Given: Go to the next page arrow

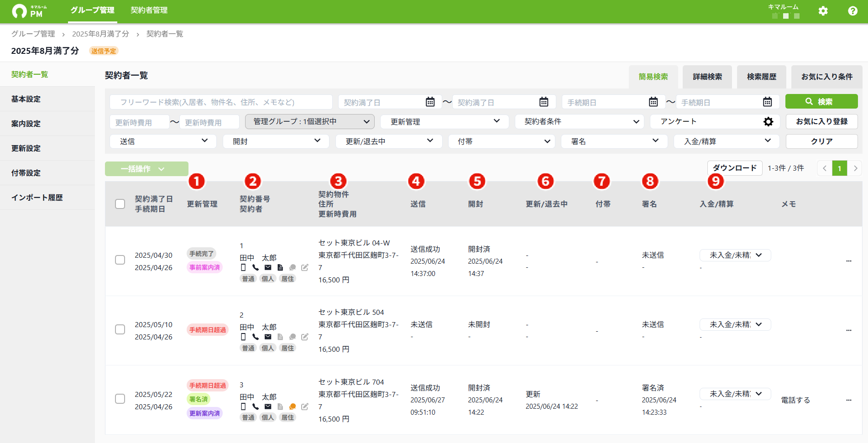Looking at the screenshot, I should (x=855, y=168).
